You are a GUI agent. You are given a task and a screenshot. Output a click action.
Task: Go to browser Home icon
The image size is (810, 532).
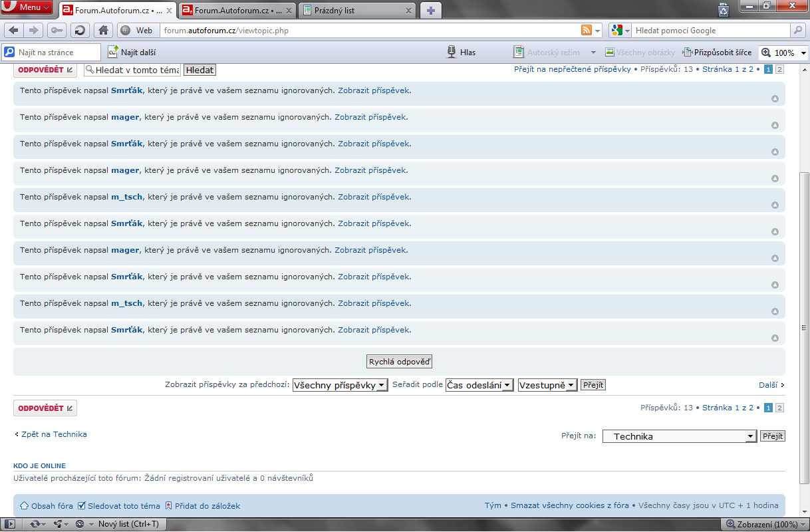point(102,31)
